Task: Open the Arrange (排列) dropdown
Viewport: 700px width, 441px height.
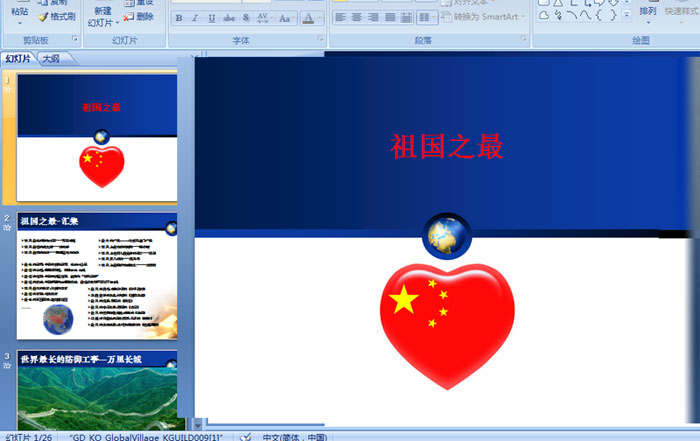Action: [x=648, y=14]
